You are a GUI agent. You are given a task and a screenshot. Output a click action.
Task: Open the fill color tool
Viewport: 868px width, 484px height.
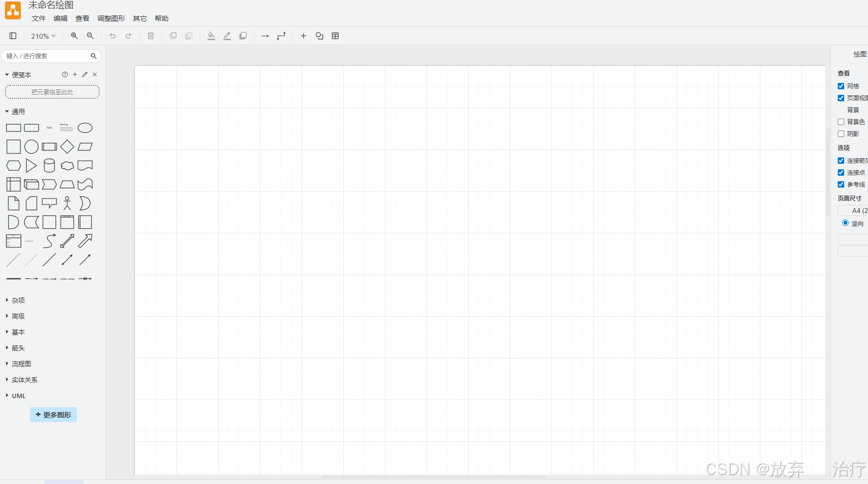coord(211,36)
